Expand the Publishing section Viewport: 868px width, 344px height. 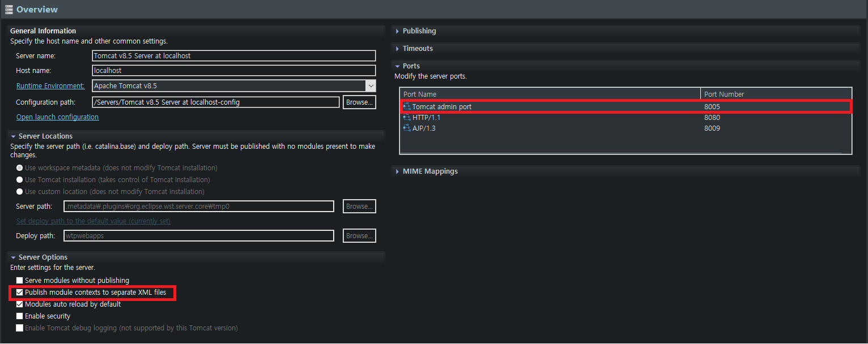click(x=398, y=31)
